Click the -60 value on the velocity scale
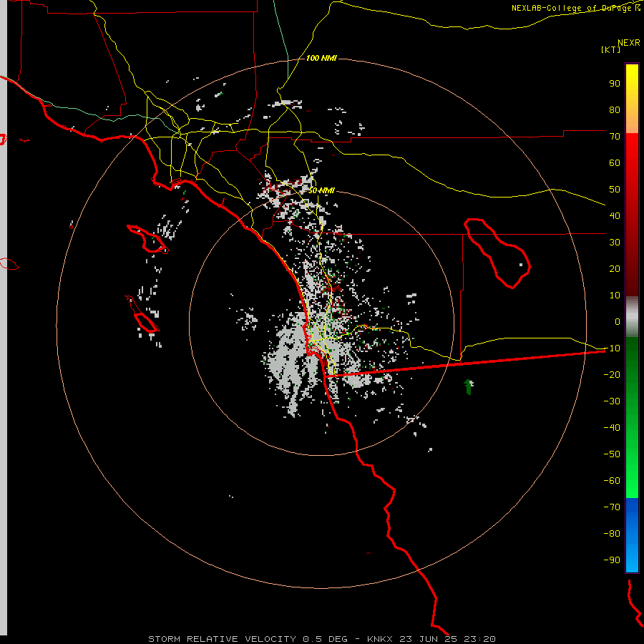 (x=612, y=481)
